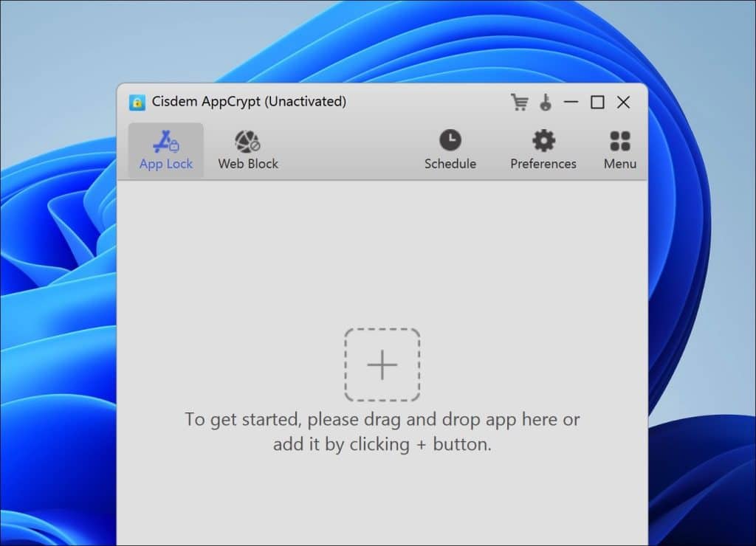Switch to the Web Block tab

coord(248,151)
